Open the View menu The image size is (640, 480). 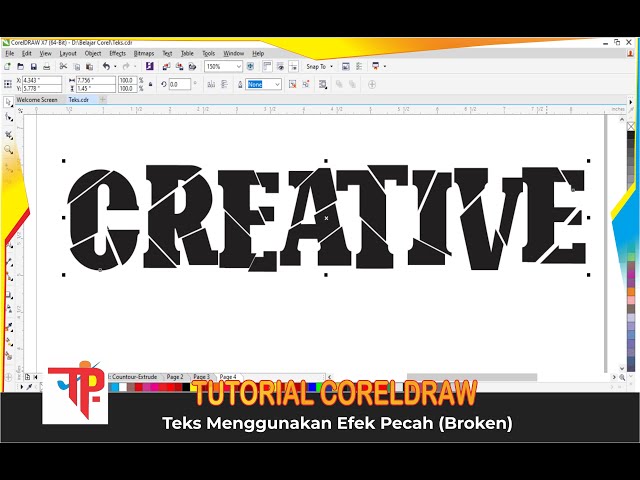(x=45, y=53)
